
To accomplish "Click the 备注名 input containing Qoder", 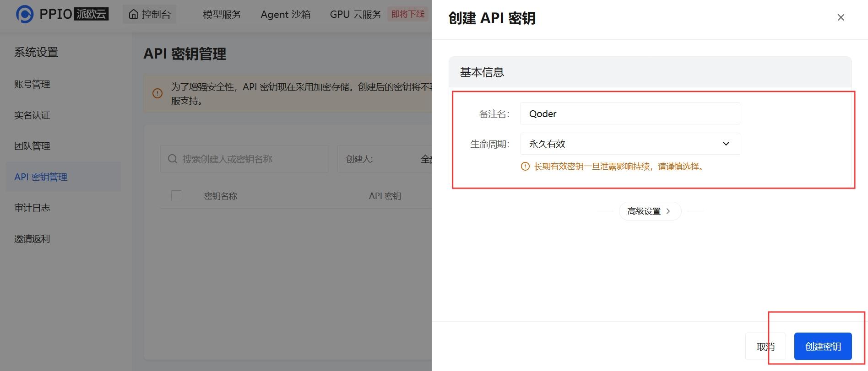I will (x=630, y=113).
